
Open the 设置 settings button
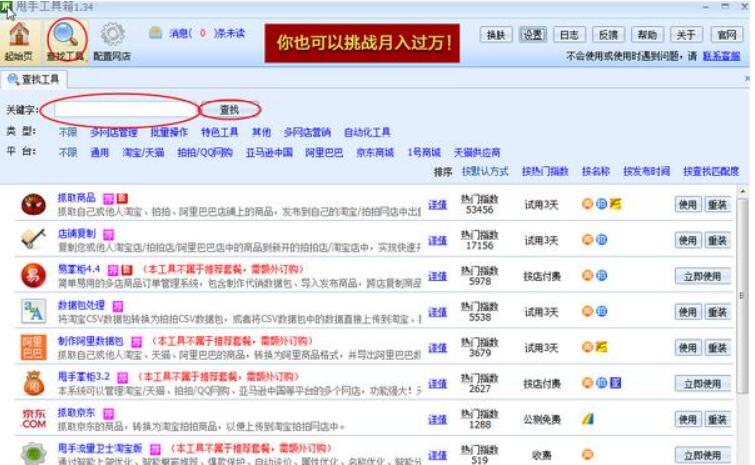(x=533, y=35)
